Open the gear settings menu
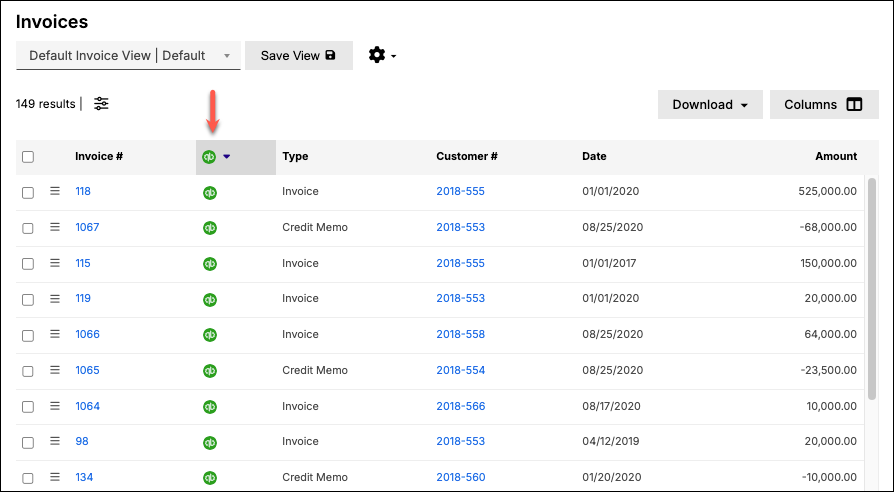The height and width of the screenshot is (492, 894). click(381, 55)
